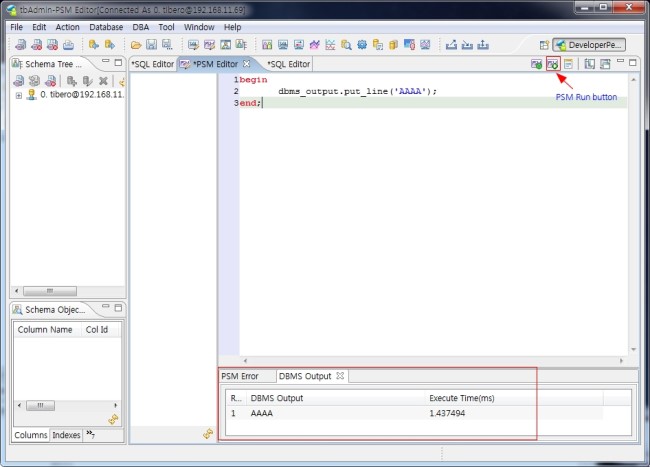The image size is (650, 467).
Task: Click the delete X icon in Schema Tree
Action: 102,81
